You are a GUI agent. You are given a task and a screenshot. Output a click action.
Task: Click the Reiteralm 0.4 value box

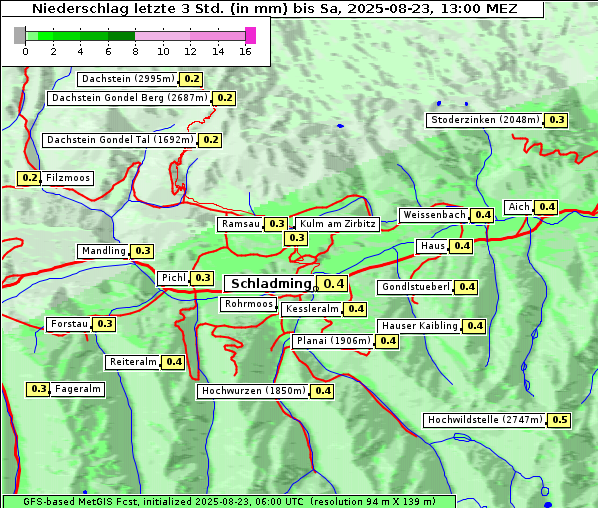[174, 362]
